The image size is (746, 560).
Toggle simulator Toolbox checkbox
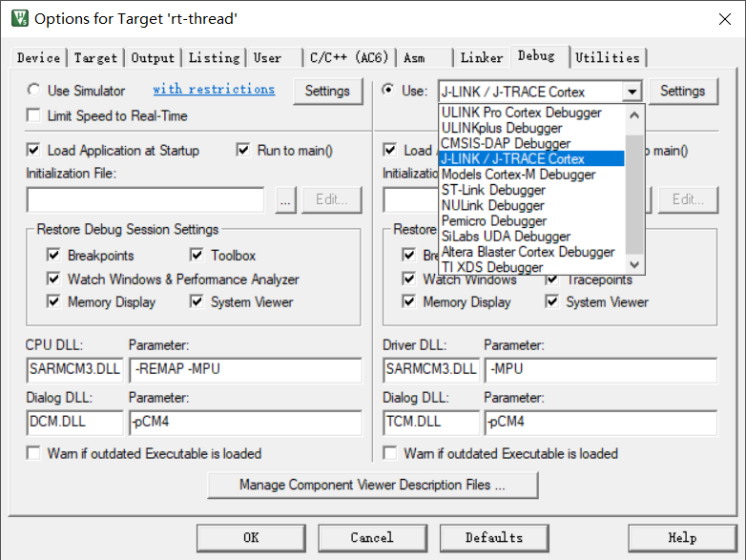pos(197,255)
